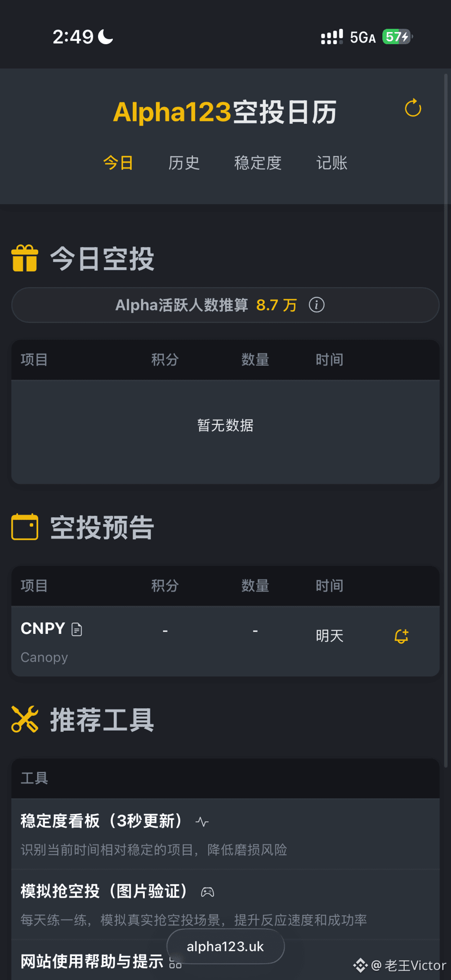
Task: Open 稳定度看板（3秒更新） tool
Action: coord(225,834)
